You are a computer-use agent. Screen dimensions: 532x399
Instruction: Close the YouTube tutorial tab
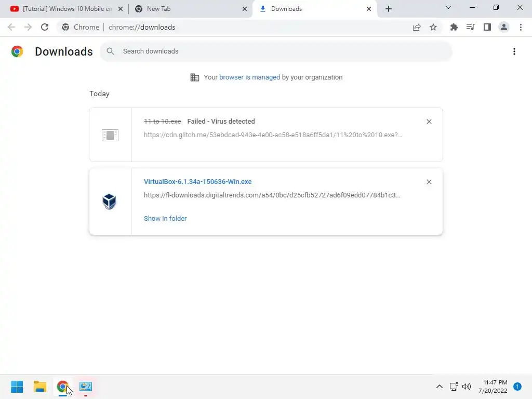(x=121, y=9)
